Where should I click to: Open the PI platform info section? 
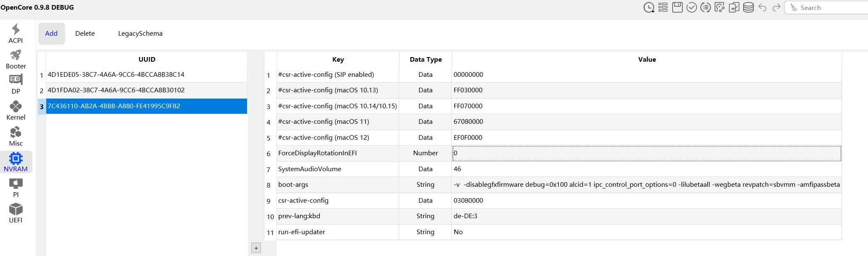[x=16, y=188]
